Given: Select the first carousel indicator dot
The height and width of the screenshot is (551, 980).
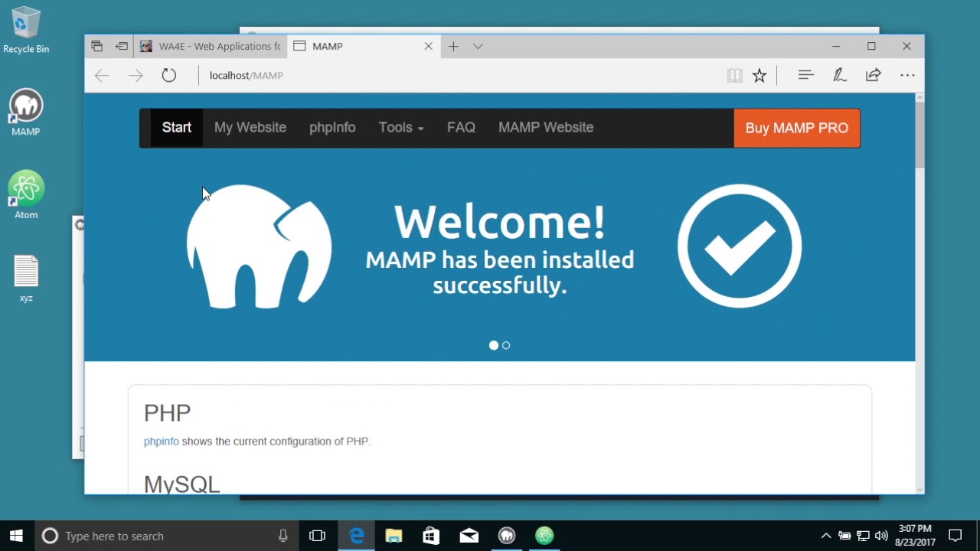Looking at the screenshot, I should coord(494,346).
